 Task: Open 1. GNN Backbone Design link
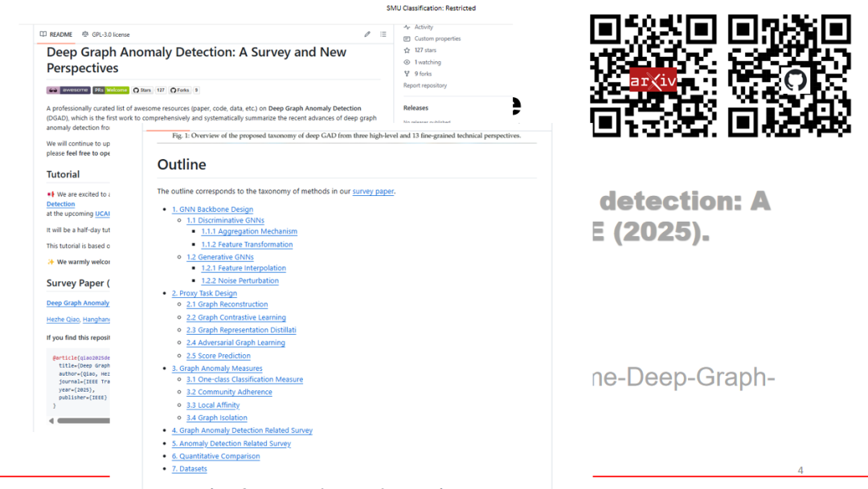(212, 209)
